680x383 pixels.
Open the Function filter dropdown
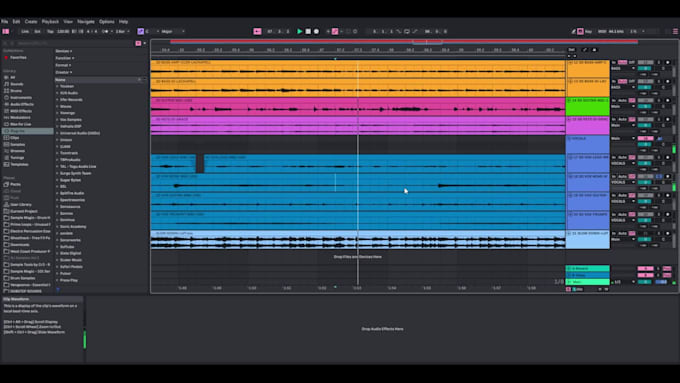(x=65, y=58)
